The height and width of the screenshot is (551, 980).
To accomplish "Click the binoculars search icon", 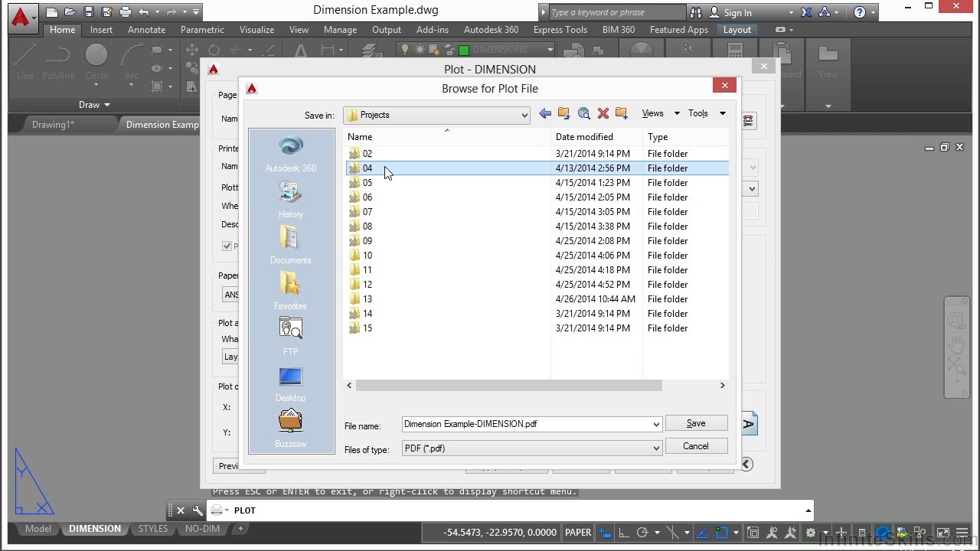I will [696, 12].
